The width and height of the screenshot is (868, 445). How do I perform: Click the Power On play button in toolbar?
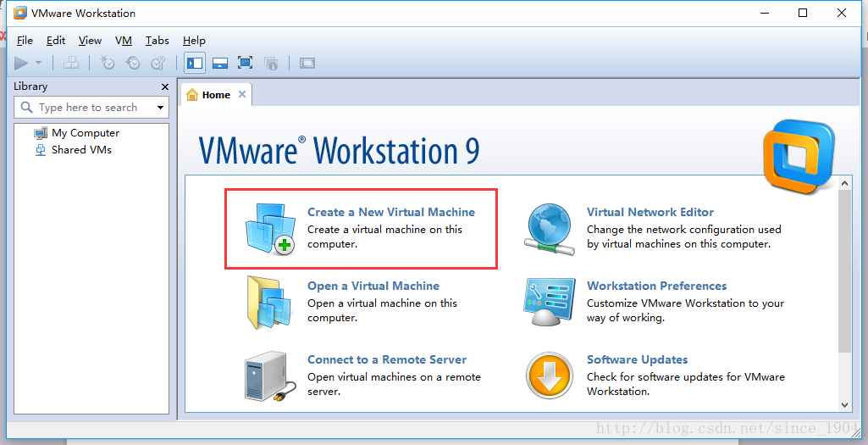[x=21, y=64]
